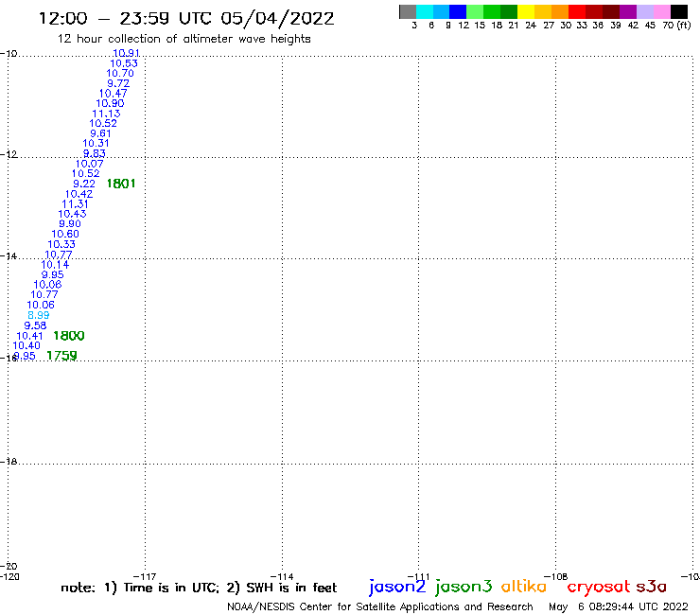Click the 9.83 wave height reading
Image resolution: width=700 pixels, height=615 pixels.
[x=95, y=153]
